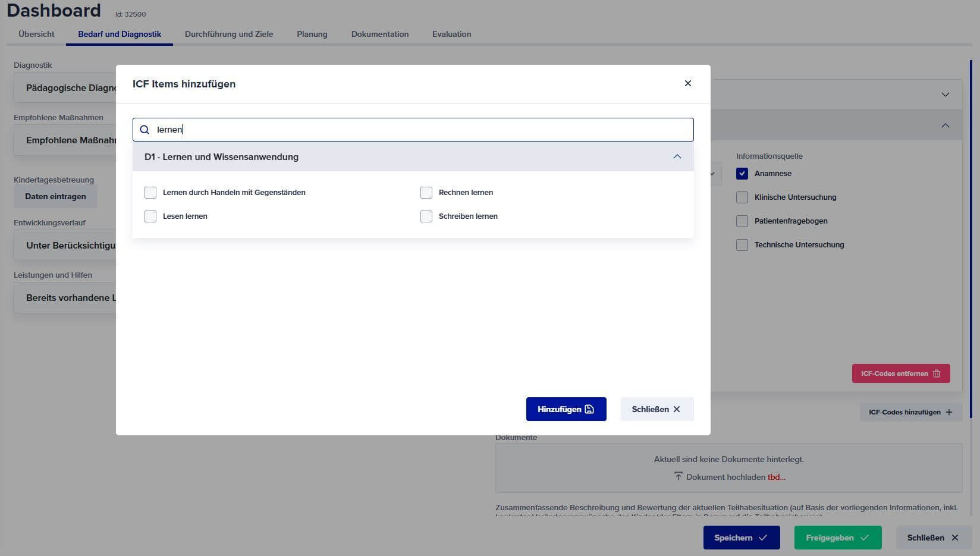This screenshot has height=556, width=980.
Task: Click Schließen button in the dialog
Action: [657, 409]
